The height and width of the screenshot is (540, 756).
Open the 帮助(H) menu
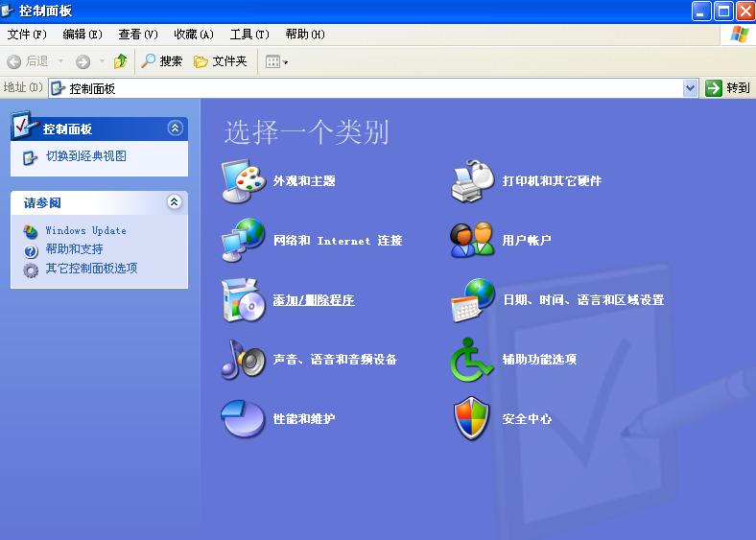[305, 35]
